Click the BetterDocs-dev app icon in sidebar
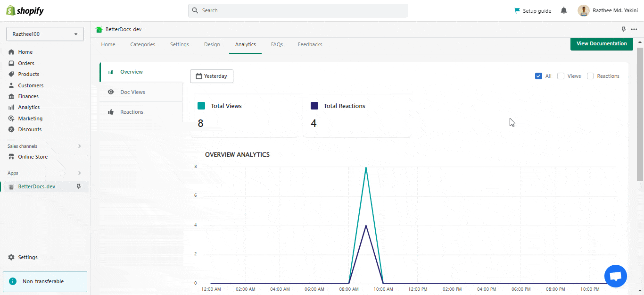Image resolution: width=644 pixels, height=295 pixels. click(11, 186)
